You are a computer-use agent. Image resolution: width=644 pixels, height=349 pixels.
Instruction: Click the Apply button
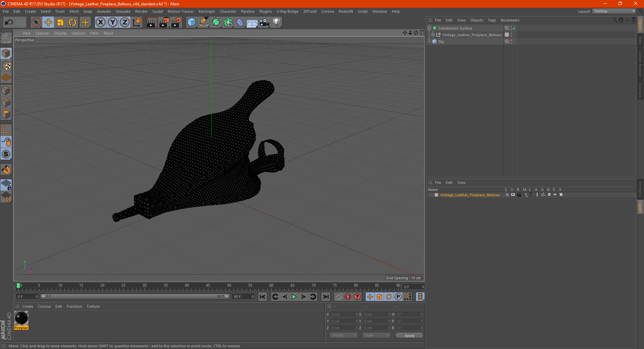pos(409,336)
